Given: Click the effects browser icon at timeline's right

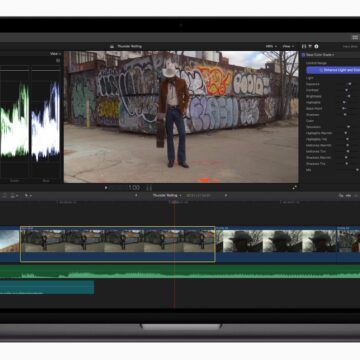Looking at the screenshot, I should coord(348,196).
